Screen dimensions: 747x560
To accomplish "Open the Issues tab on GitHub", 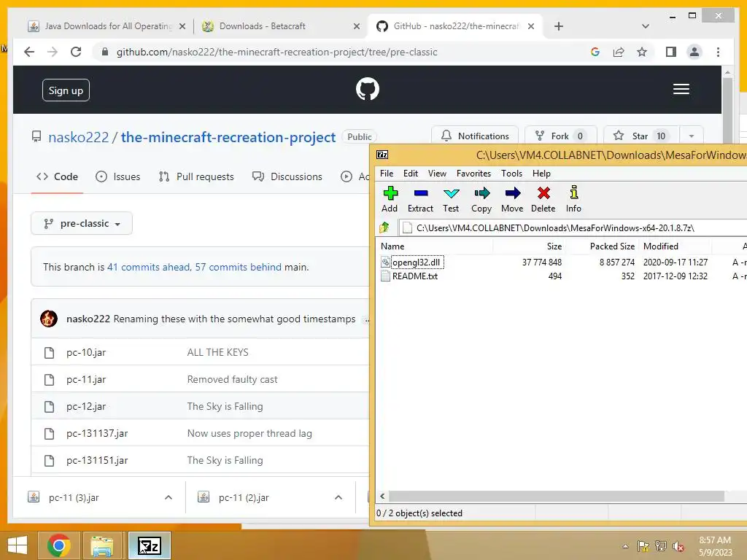I will point(117,176).
